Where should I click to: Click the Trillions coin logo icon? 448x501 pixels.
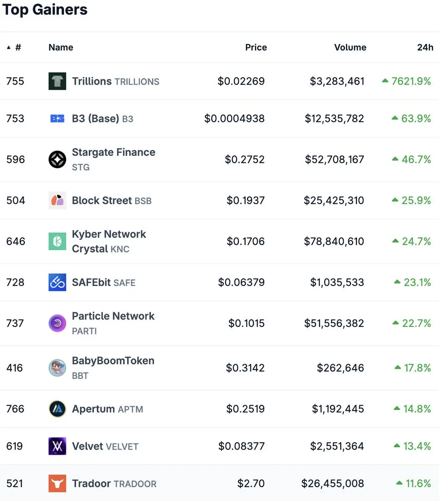click(x=57, y=81)
